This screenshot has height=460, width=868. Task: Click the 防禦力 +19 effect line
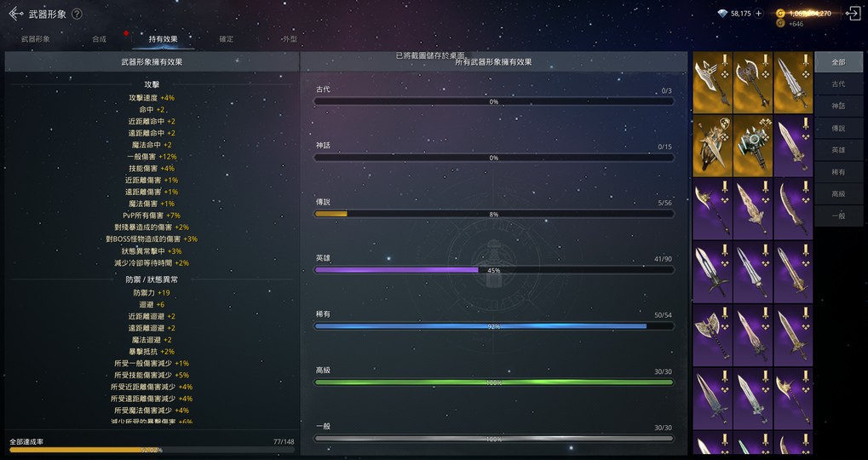click(x=152, y=293)
